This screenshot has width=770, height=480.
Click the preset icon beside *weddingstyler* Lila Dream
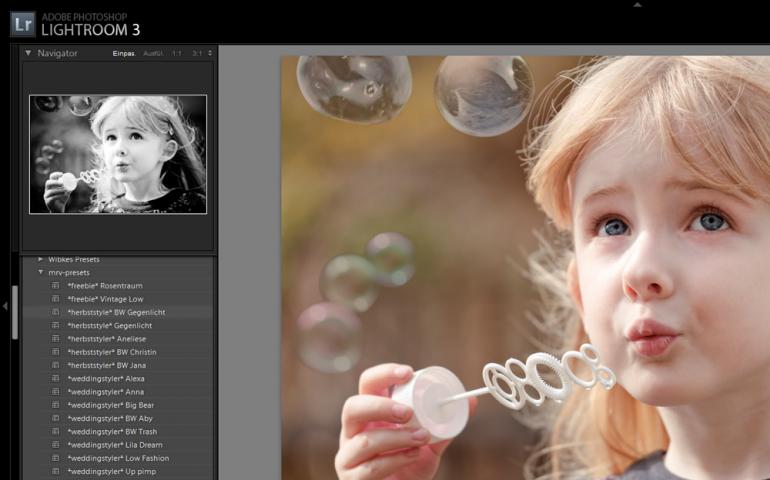click(x=55, y=445)
